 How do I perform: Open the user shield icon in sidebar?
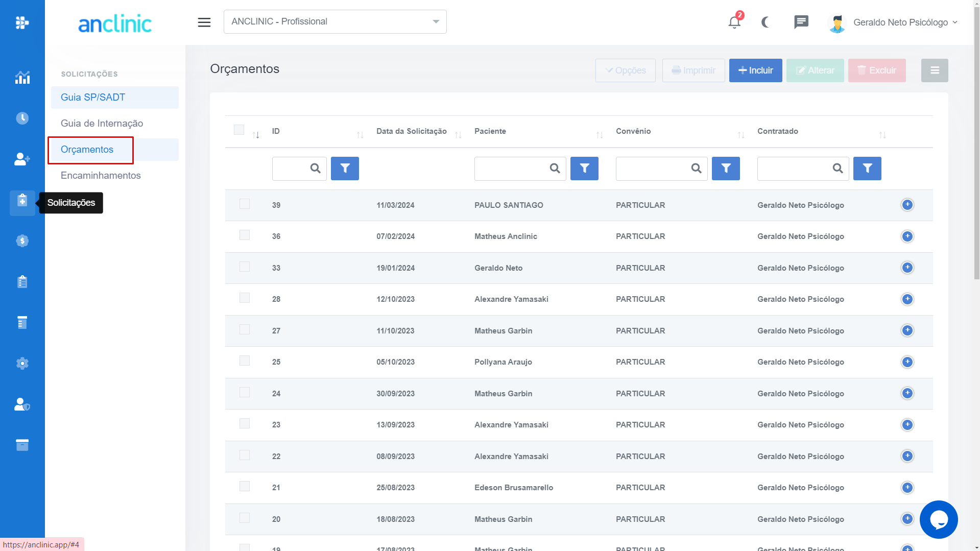coord(22,404)
